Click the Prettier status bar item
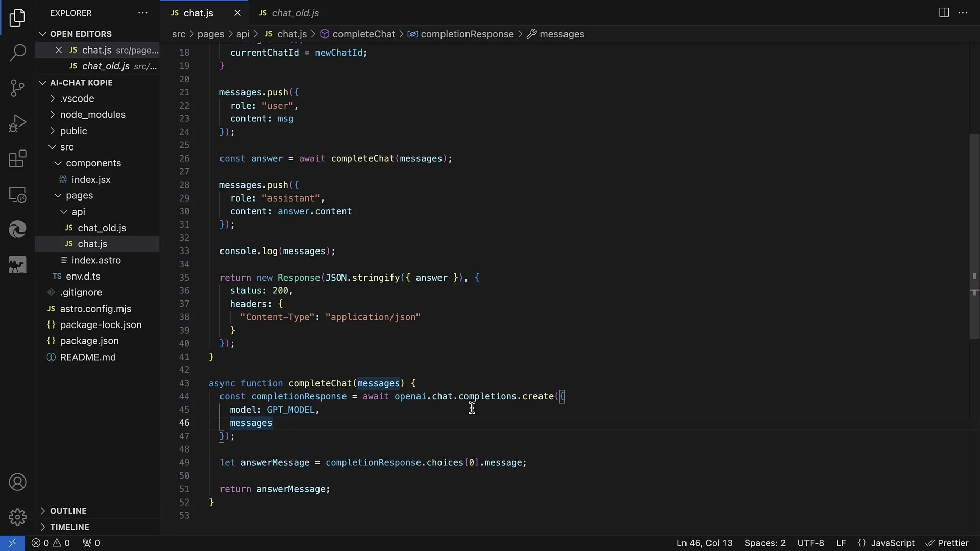 pos(947,543)
